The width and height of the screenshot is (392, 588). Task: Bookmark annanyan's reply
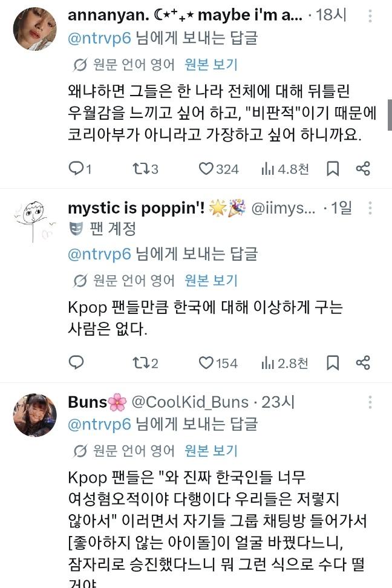(333, 169)
